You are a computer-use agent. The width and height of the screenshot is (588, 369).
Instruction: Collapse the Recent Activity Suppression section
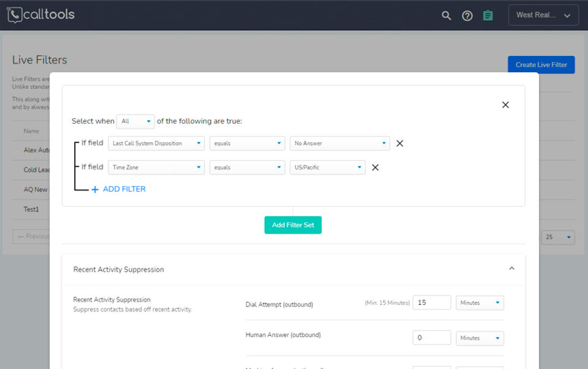click(511, 268)
